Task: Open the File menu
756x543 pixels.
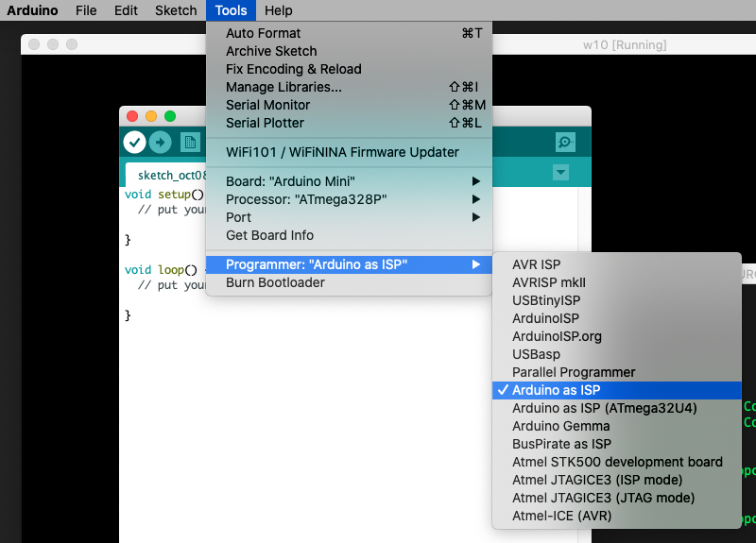Action: point(86,10)
